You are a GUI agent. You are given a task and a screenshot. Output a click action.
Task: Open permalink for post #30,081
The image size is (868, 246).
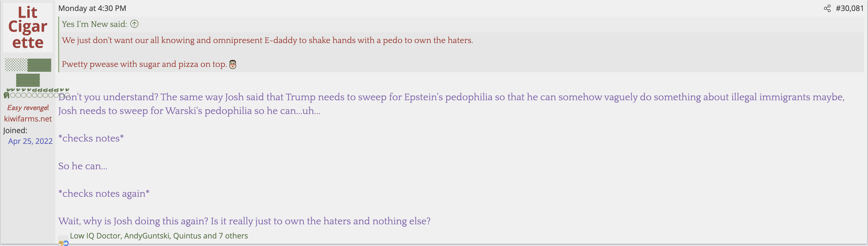point(850,8)
